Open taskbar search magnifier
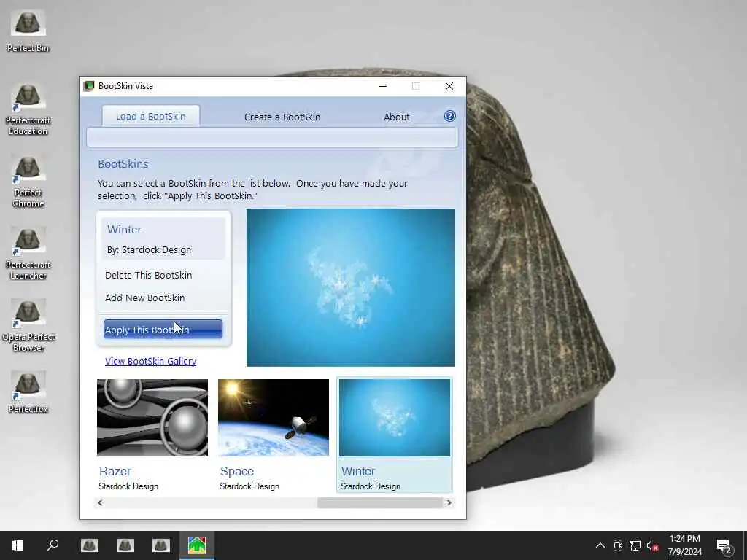747x560 pixels. point(53,545)
